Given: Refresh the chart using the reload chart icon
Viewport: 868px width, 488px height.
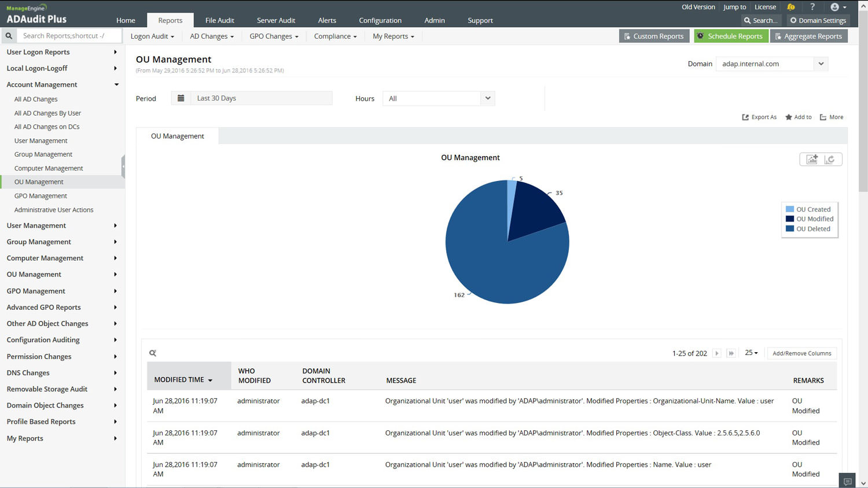Looking at the screenshot, I should 830,160.
